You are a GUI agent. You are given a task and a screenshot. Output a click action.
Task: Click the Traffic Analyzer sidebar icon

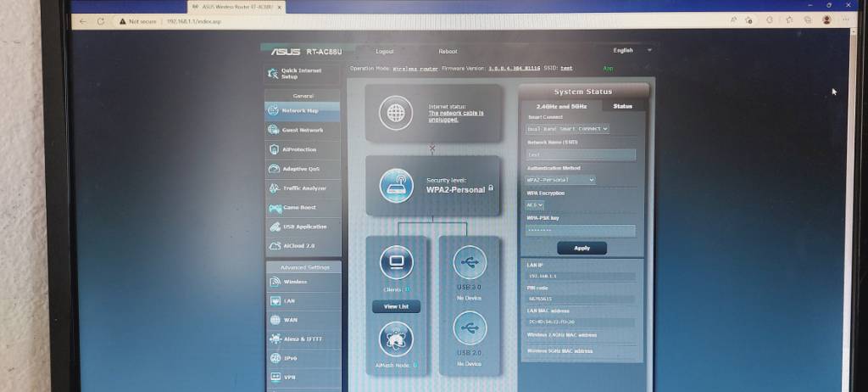pyautogui.click(x=275, y=188)
